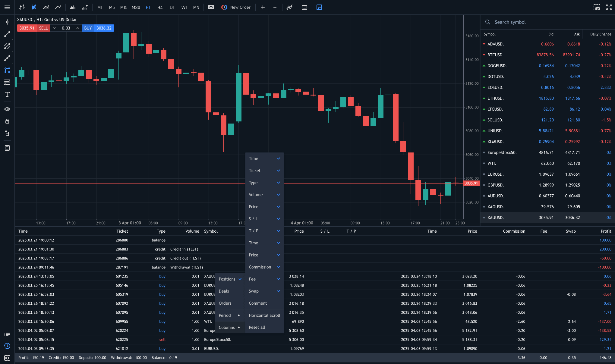Lock drawing objects with padlock icon

tap(7, 121)
